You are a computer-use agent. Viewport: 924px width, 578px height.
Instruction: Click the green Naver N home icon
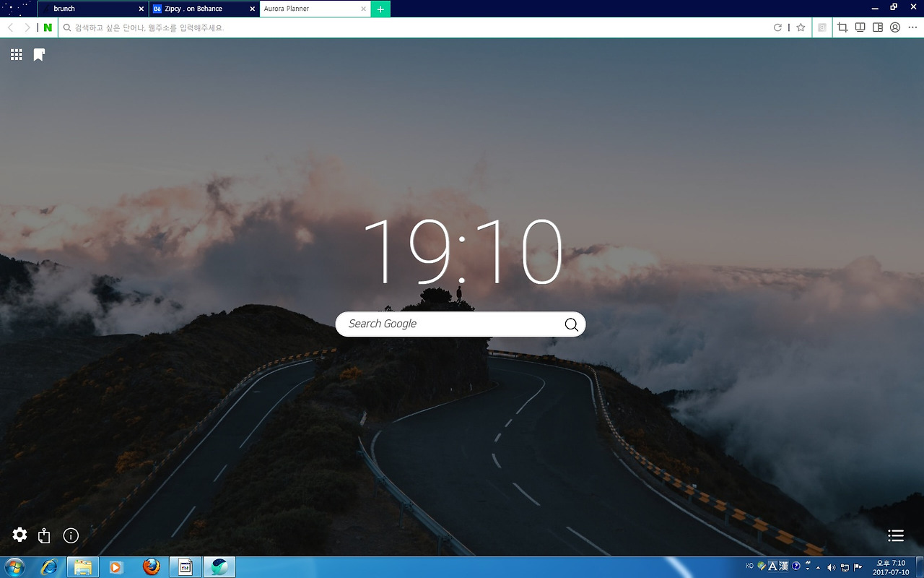[x=48, y=27]
